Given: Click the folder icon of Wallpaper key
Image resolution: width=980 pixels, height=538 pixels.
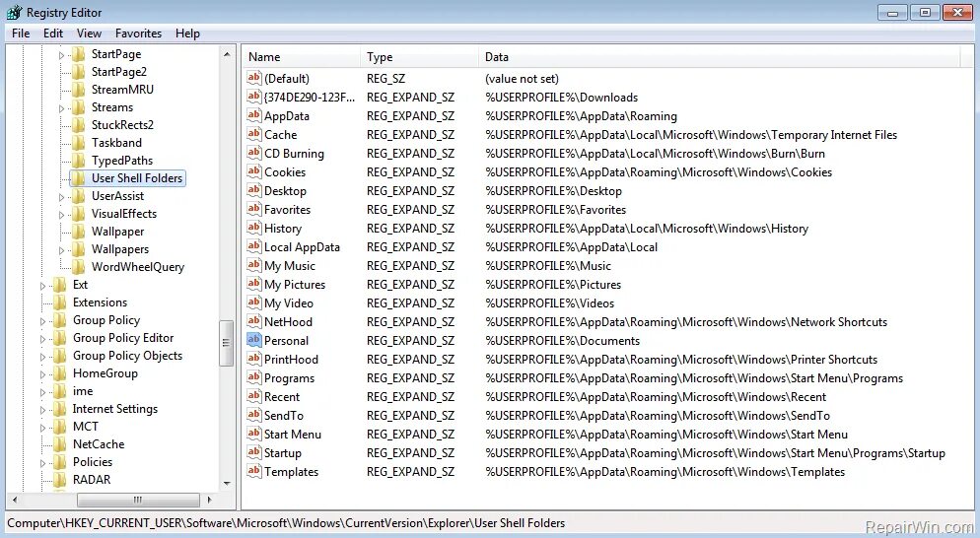Looking at the screenshot, I should pyautogui.click(x=78, y=232).
